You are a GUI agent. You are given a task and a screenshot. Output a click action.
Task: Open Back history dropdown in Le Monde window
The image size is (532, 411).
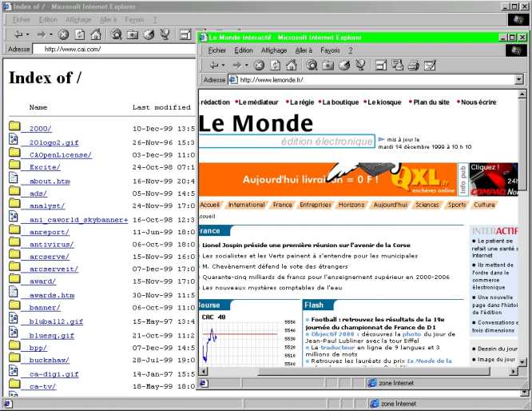click(223, 65)
